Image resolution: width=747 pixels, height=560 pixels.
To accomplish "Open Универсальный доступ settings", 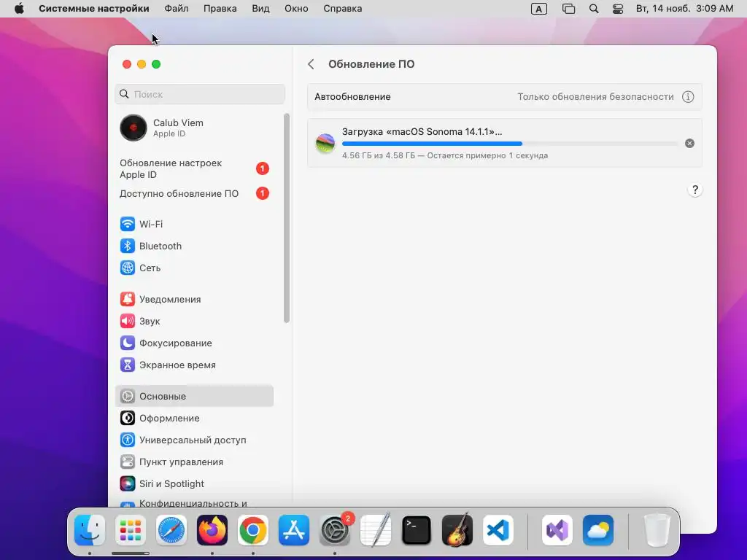I will [194, 440].
